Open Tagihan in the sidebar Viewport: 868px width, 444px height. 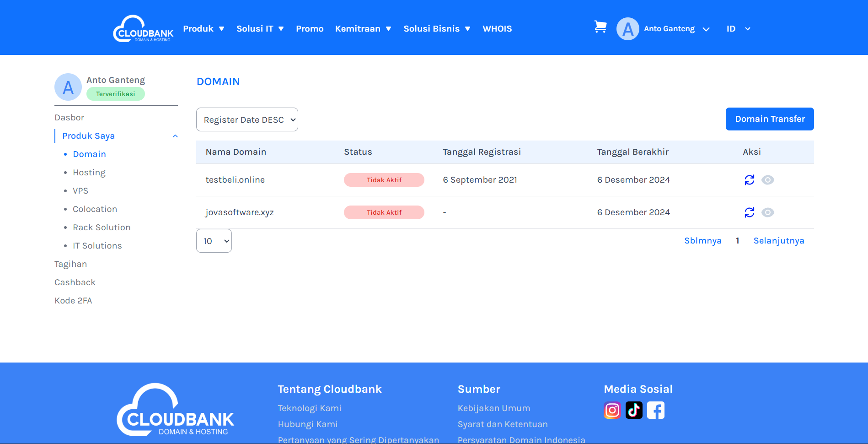pyautogui.click(x=71, y=264)
